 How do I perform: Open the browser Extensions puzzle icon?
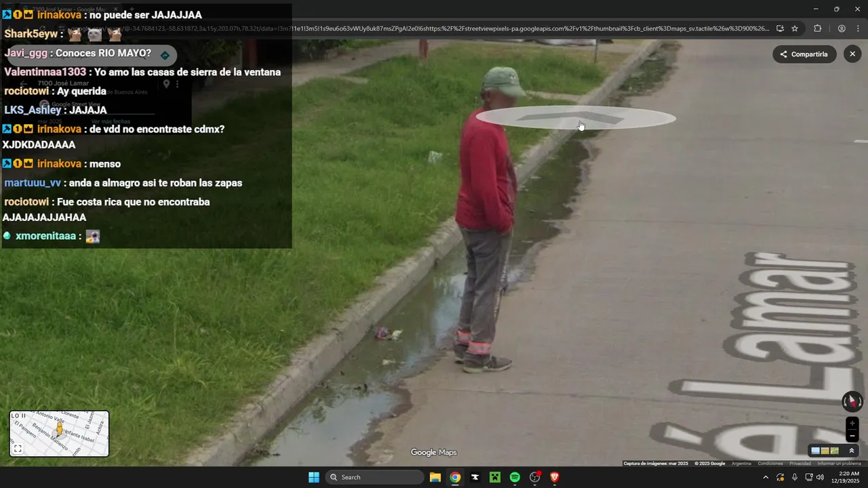click(x=817, y=28)
